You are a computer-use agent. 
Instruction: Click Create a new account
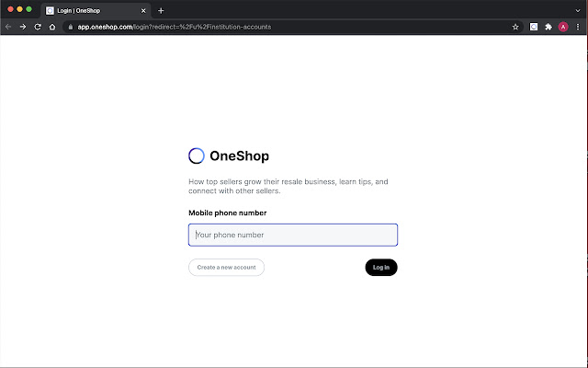point(227,268)
